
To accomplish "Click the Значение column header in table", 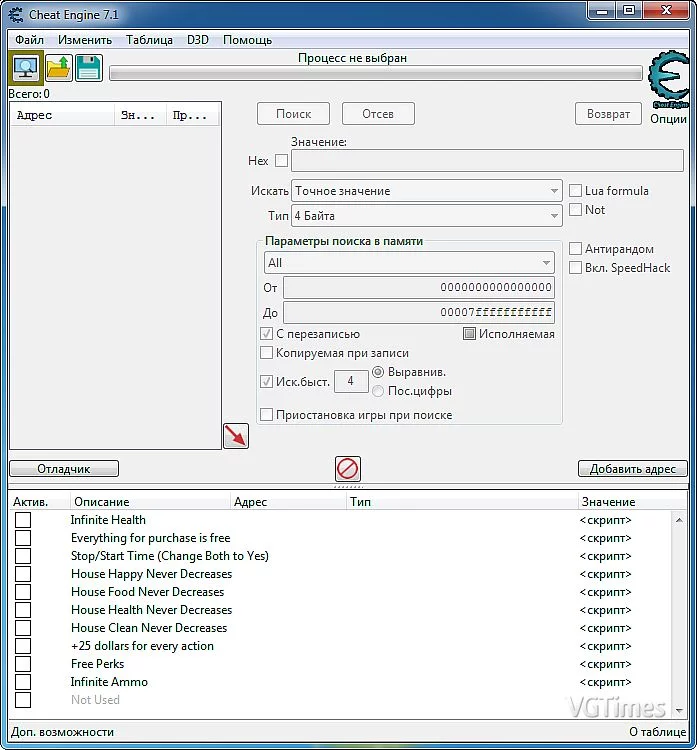I will point(631,502).
